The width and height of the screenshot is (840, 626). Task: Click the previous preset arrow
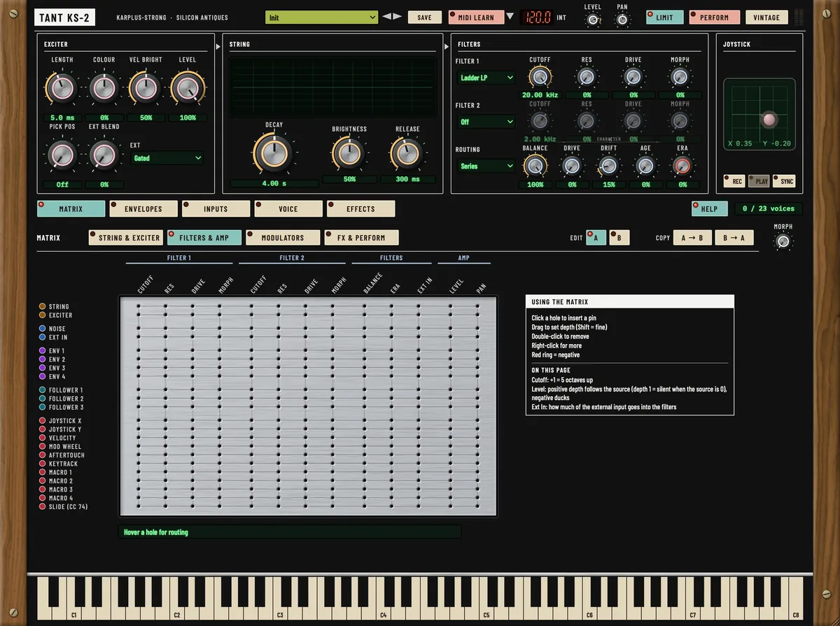[386, 17]
